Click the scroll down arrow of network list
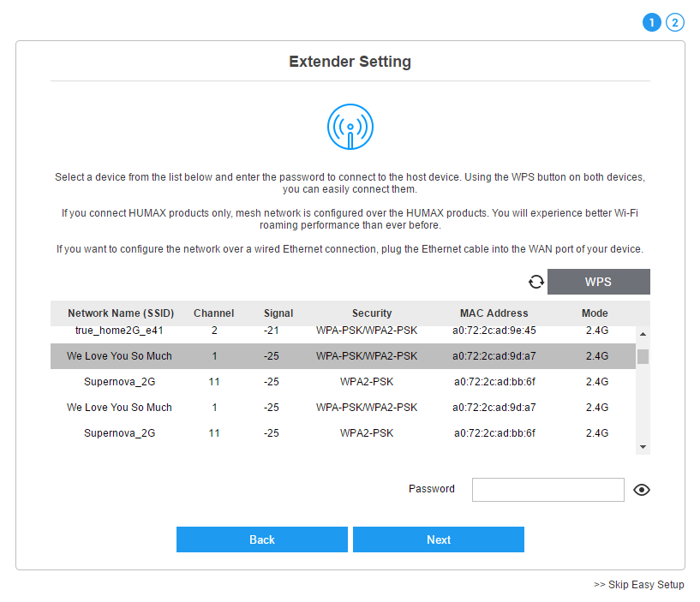The height and width of the screenshot is (602, 700). click(643, 447)
